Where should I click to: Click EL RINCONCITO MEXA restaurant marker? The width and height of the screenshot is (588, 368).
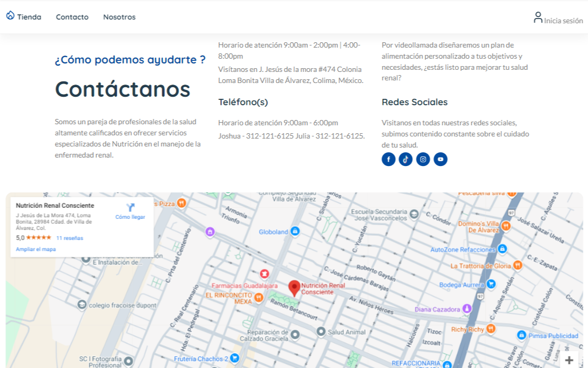coord(259,298)
